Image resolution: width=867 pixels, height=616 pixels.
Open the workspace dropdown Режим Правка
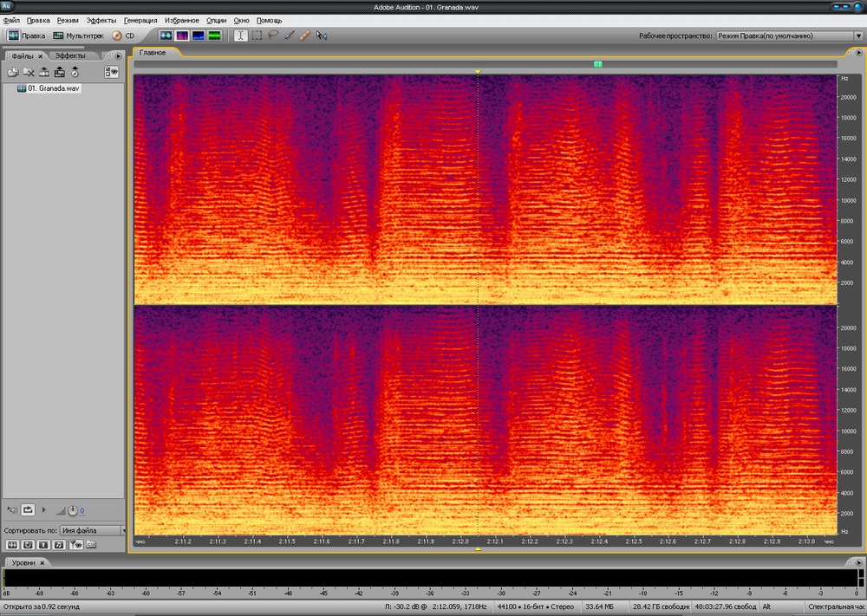[790, 36]
